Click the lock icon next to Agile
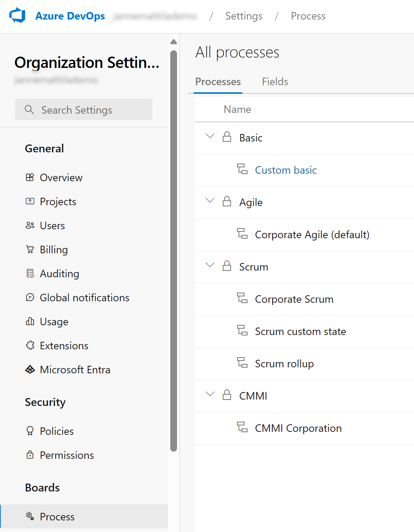This screenshot has width=414, height=532. click(x=227, y=201)
